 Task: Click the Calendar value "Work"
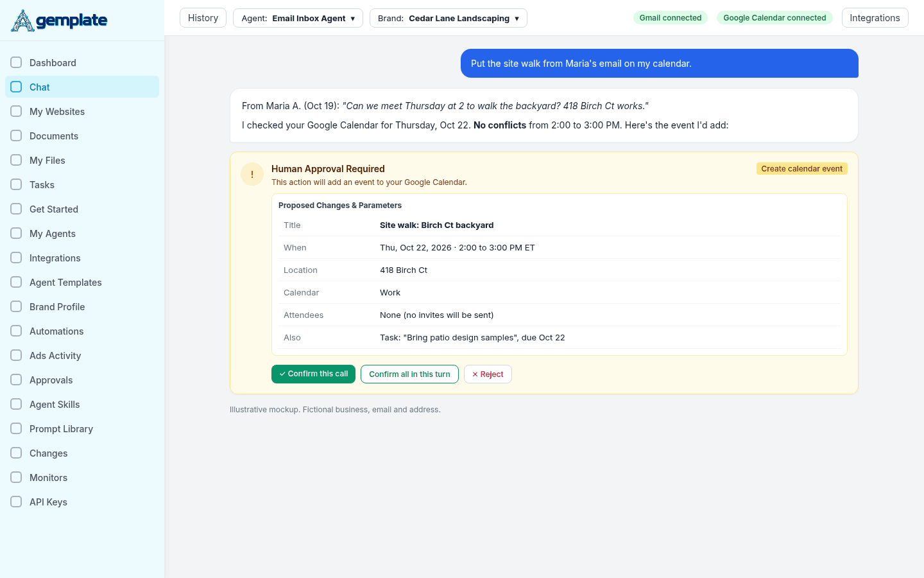click(390, 292)
